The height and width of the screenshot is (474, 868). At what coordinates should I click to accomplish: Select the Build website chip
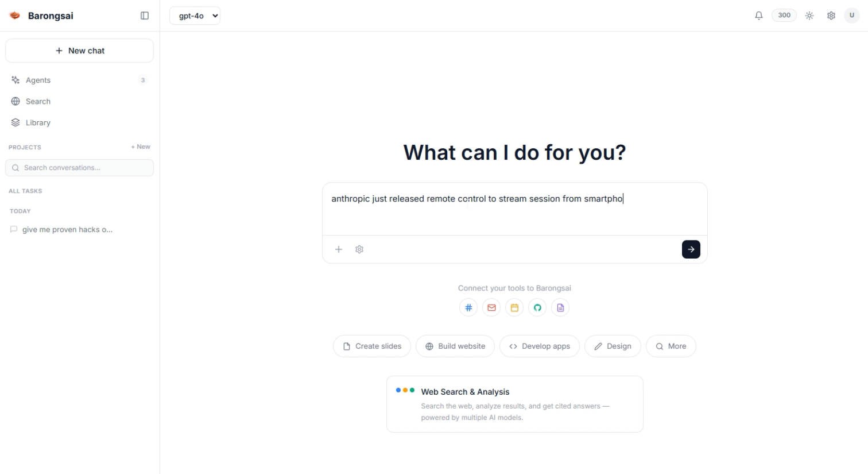tap(455, 346)
